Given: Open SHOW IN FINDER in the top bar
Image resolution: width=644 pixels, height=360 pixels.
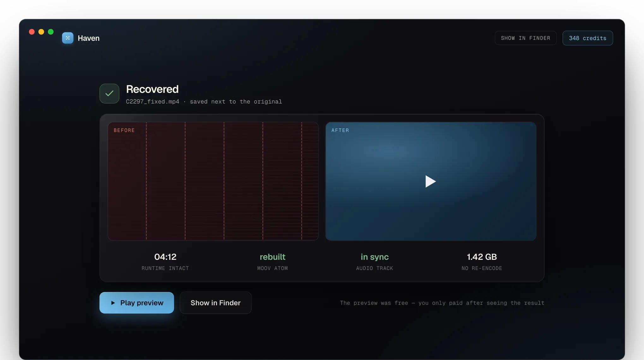Looking at the screenshot, I should pyautogui.click(x=526, y=38).
